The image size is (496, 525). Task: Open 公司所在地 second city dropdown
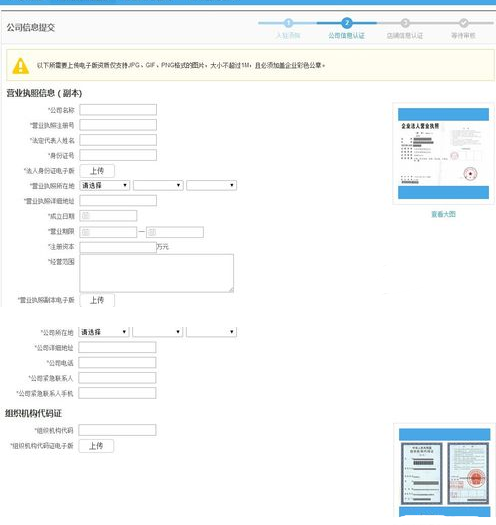(x=158, y=332)
